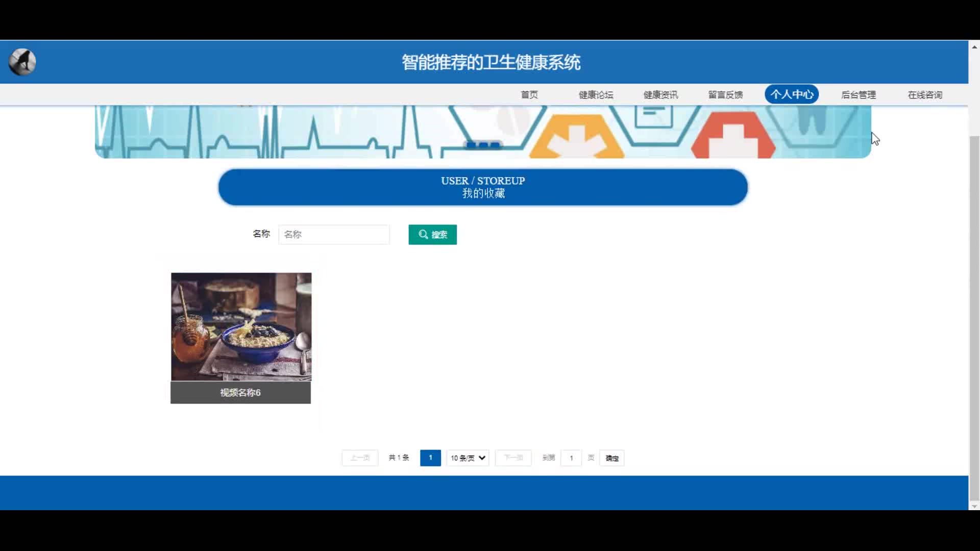This screenshot has height=551, width=980.
Task: Click the green 搜索 search button
Action: 432,235
